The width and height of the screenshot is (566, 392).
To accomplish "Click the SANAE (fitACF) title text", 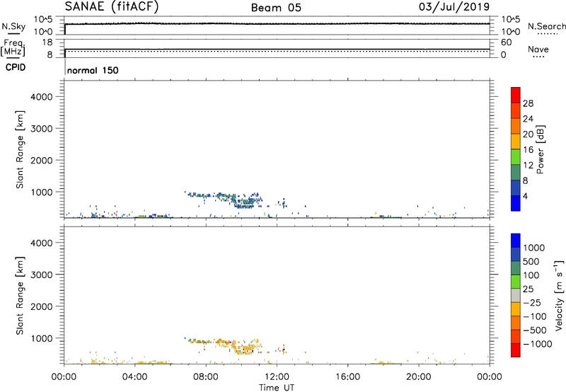I will point(112,6).
